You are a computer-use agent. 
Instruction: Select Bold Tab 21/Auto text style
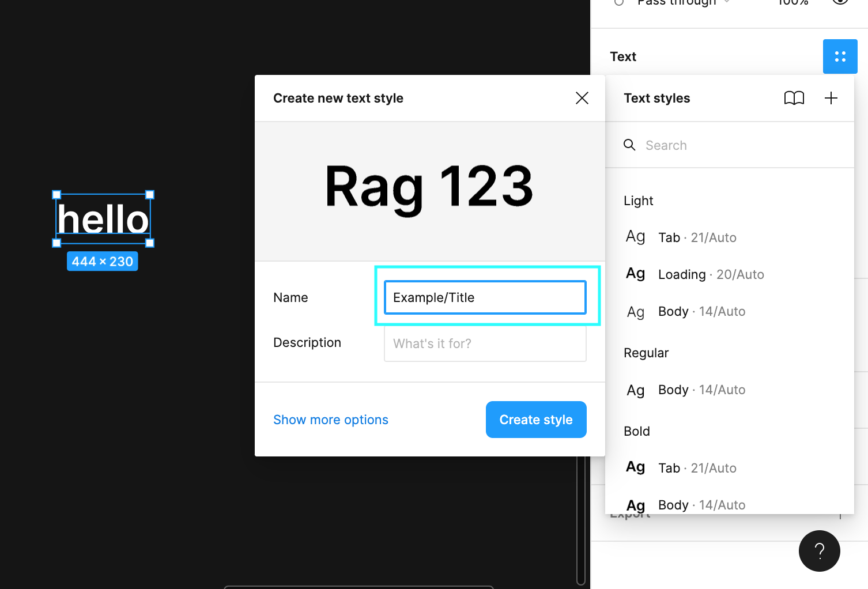pos(730,468)
